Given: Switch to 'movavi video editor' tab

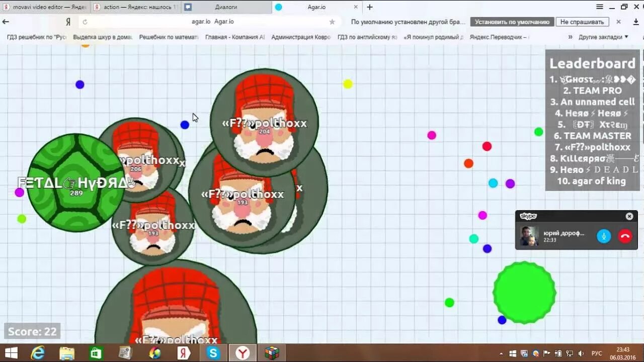Looking at the screenshot, I should (45, 7).
